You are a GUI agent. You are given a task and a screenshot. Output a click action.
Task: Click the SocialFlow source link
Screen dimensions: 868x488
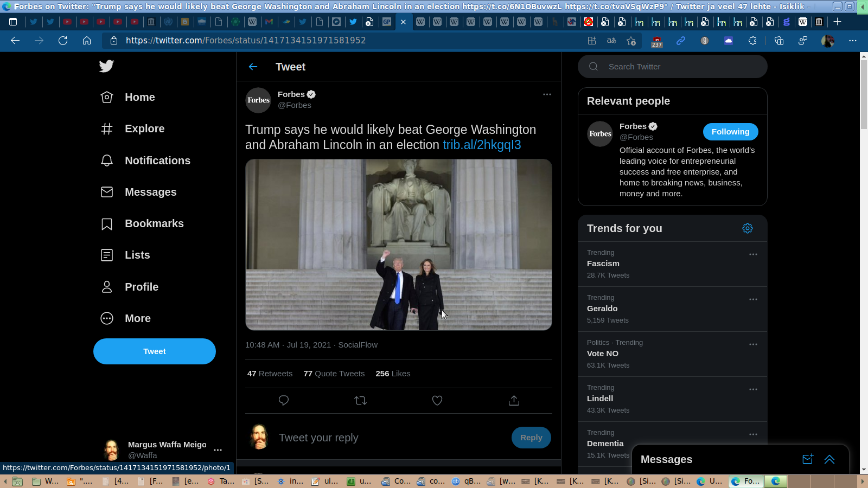(x=358, y=345)
